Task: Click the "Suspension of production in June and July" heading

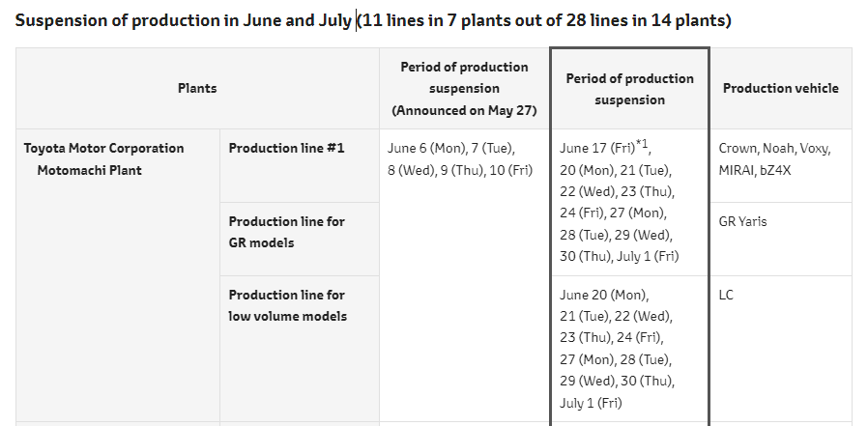Action: (184, 20)
